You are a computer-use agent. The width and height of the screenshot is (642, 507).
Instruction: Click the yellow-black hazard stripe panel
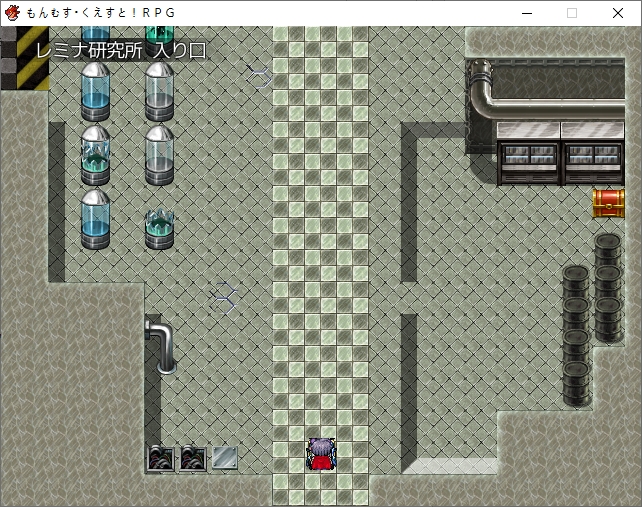[33, 58]
